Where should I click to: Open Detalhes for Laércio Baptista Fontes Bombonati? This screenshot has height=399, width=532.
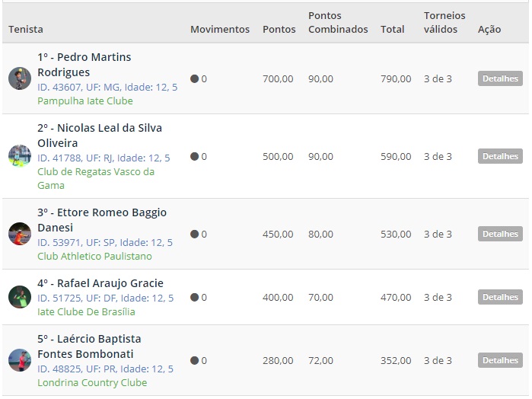[x=500, y=360]
